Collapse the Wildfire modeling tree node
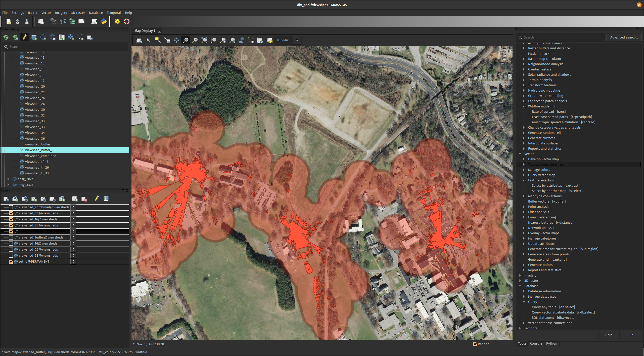 (524, 106)
